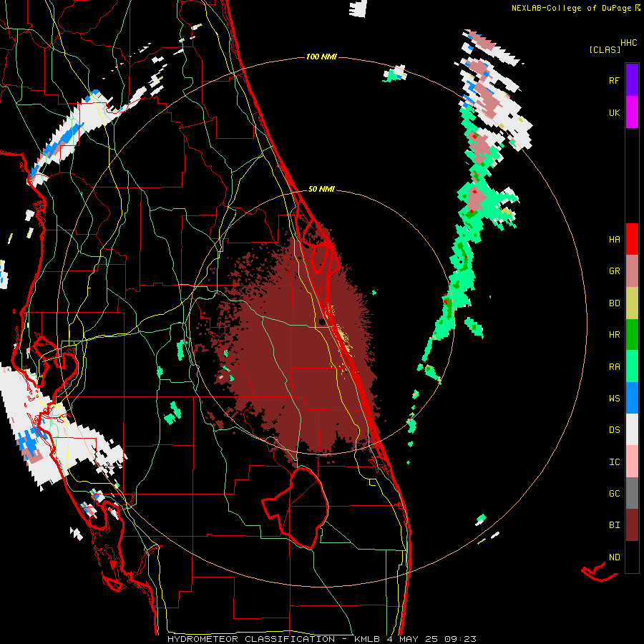
Task: Click the 'DS' legend label
Action: [x=614, y=430]
